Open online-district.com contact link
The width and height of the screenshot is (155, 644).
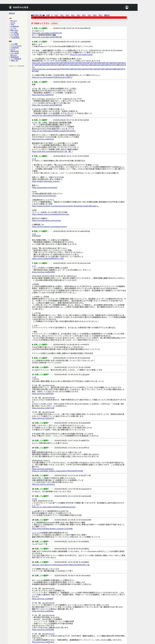[x=49, y=227]
